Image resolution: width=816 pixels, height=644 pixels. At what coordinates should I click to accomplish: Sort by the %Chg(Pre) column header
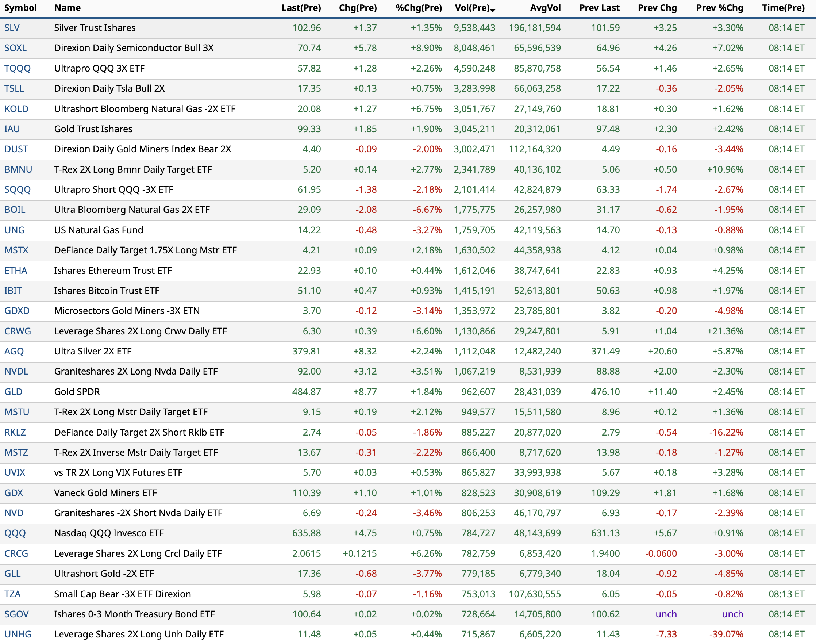[419, 8]
